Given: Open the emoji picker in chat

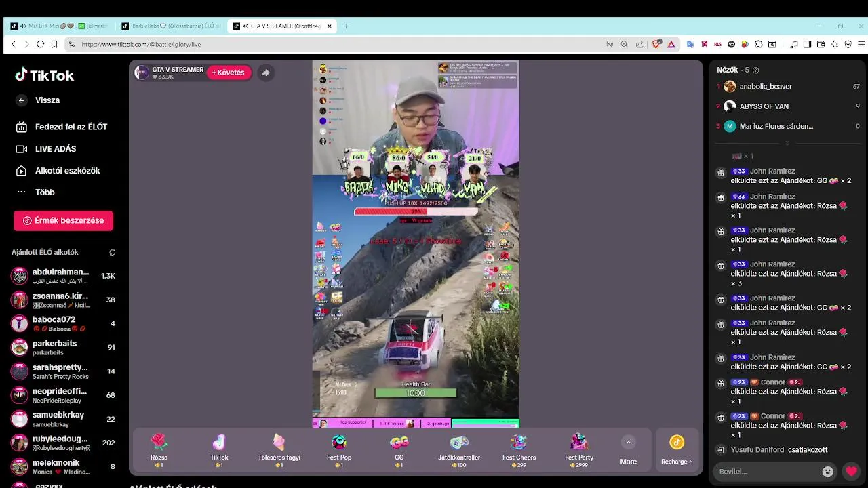Looking at the screenshot, I should pyautogui.click(x=827, y=472).
